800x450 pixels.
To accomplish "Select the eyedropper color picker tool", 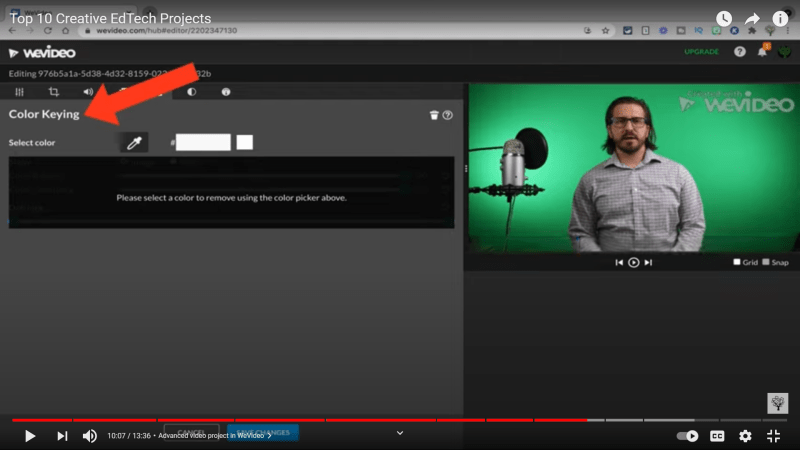I will [133, 142].
